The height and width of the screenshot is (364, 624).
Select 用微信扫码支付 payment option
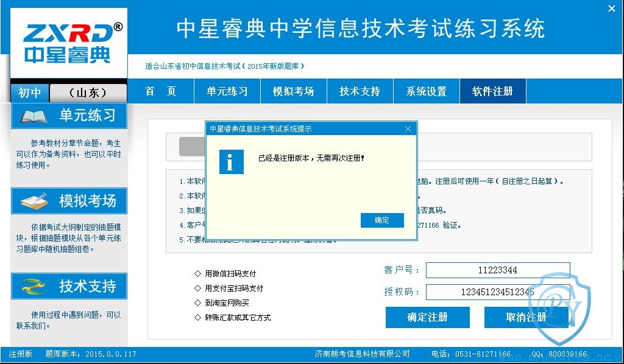[x=230, y=274]
